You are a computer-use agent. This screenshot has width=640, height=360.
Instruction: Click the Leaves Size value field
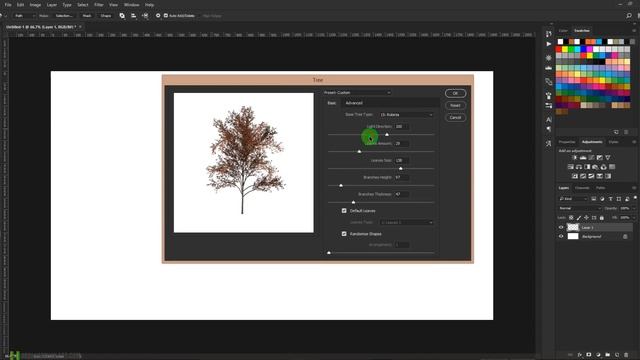pyautogui.click(x=401, y=160)
